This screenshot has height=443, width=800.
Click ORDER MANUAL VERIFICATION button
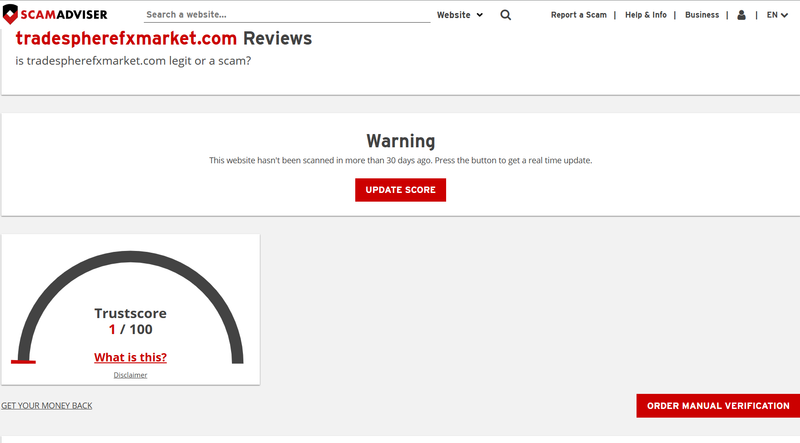click(x=718, y=406)
